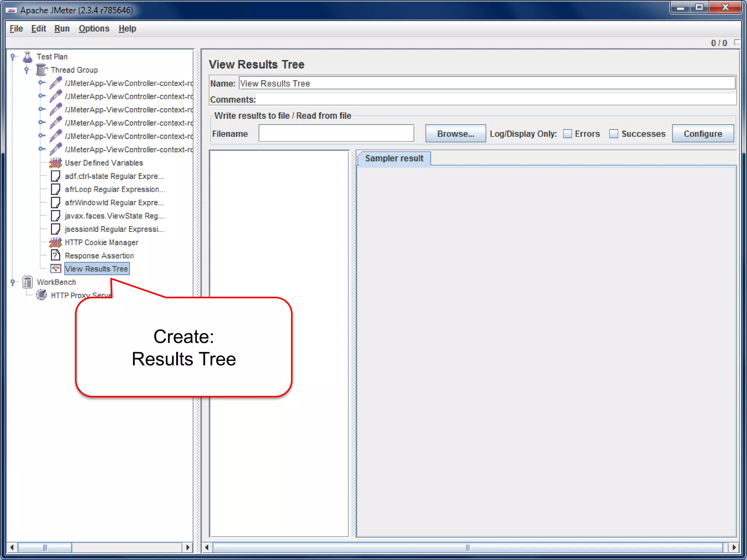This screenshot has width=747, height=560.
Task: Open the Options menu
Action: coord(94,28)
